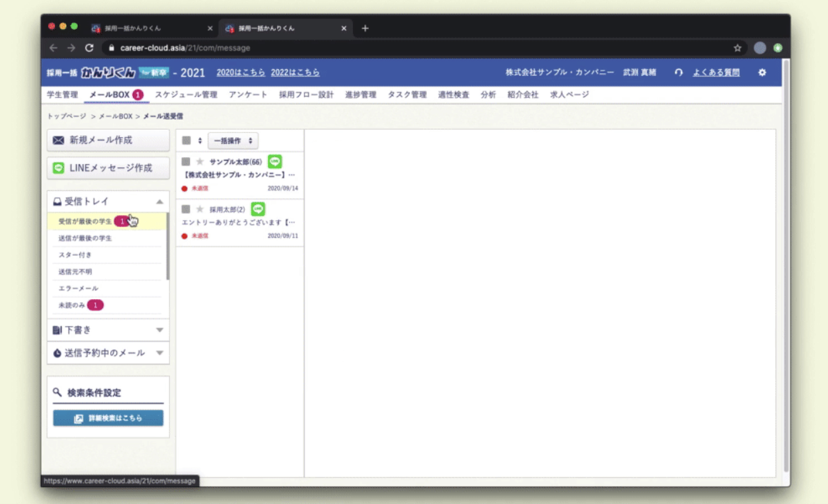Toggle the select-all checkbox above message list
Image resolution: width=828 pixels, height=504 pixels.
point(187,140)
